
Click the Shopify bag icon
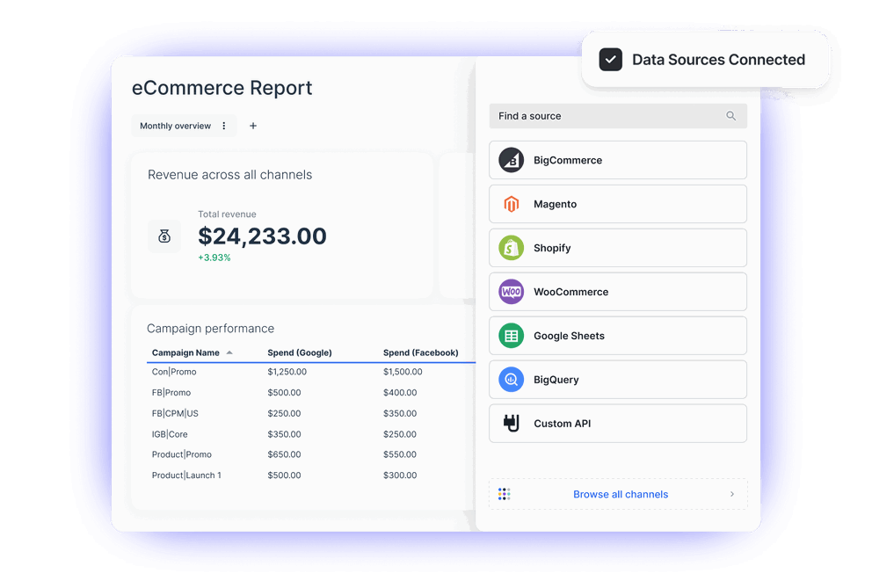[511, 248]
